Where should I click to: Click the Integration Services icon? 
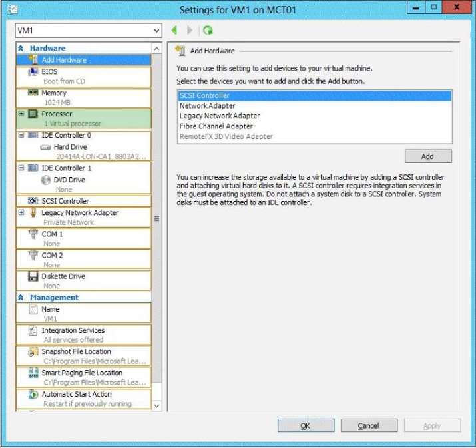33,330
